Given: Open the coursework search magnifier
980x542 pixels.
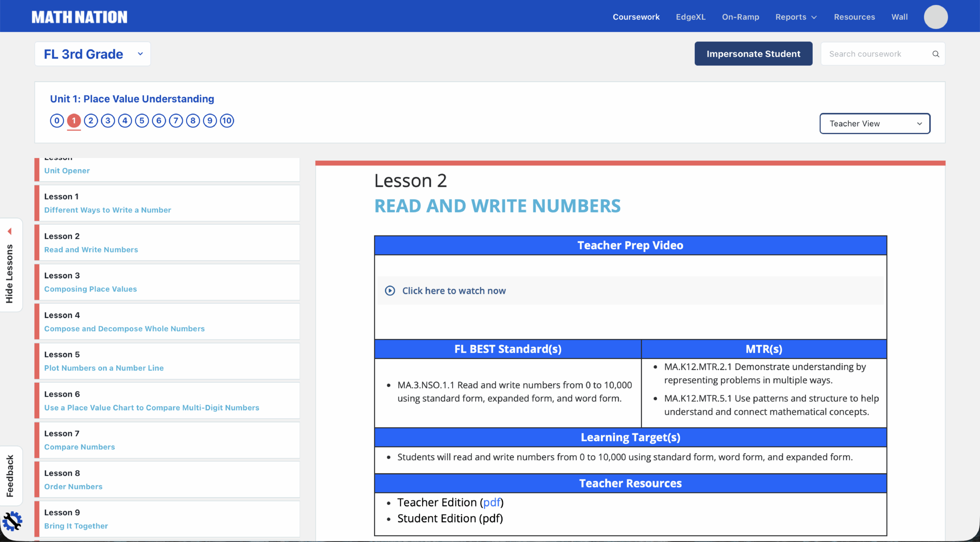Looking at the screenshot, I should click(936, 54).
